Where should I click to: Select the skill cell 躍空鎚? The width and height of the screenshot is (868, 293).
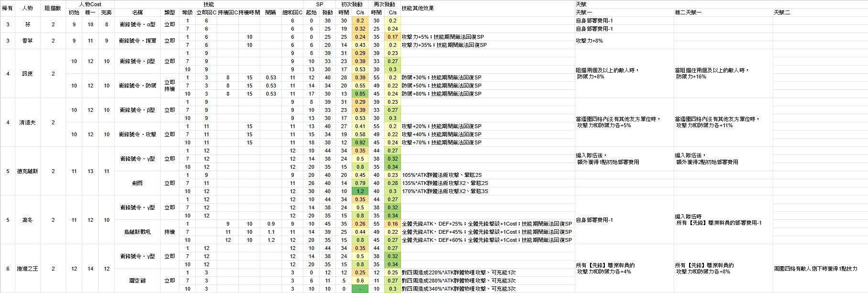137,281
